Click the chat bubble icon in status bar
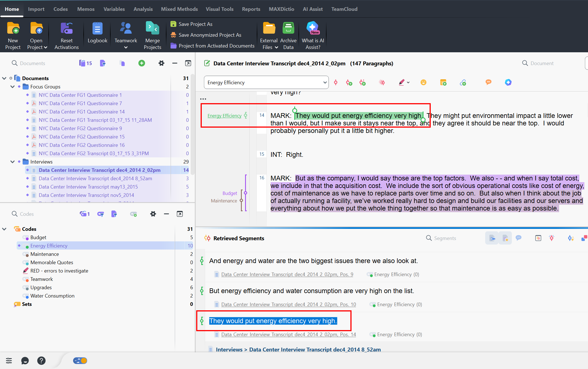 coord(25,361)
